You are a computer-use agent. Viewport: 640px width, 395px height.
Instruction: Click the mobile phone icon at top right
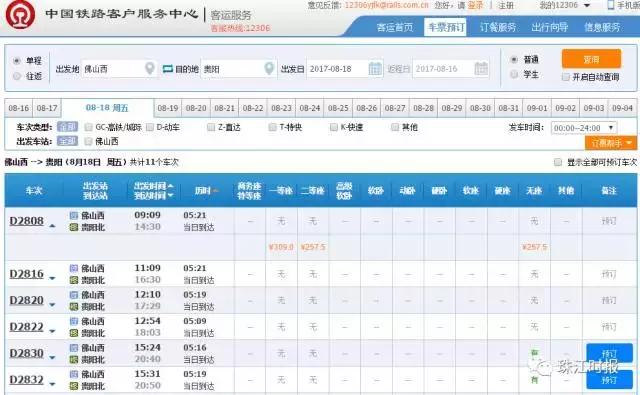click(611, 5)
